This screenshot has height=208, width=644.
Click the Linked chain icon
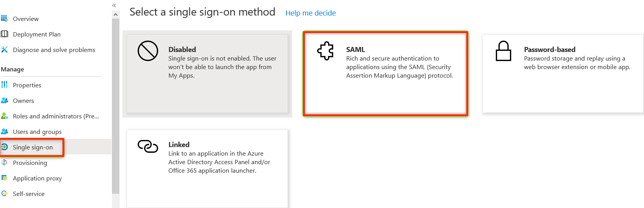(148, 146)
